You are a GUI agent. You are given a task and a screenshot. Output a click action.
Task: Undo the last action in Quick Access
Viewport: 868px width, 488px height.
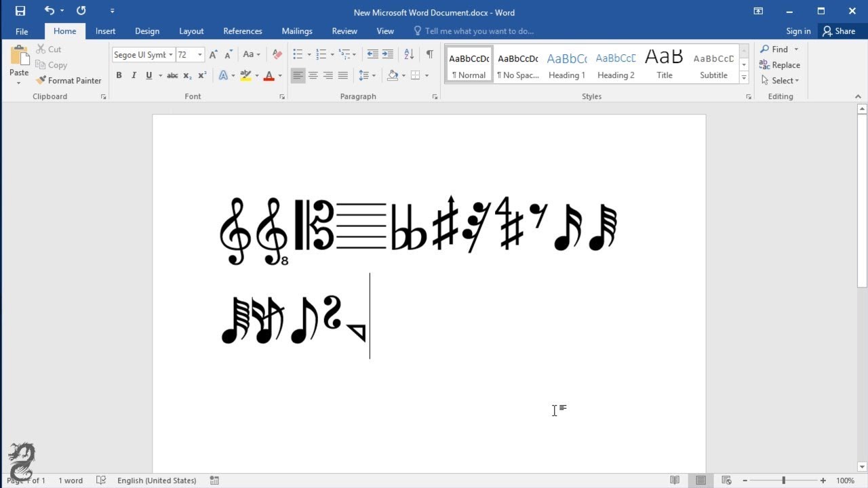(x=50, y=11)
